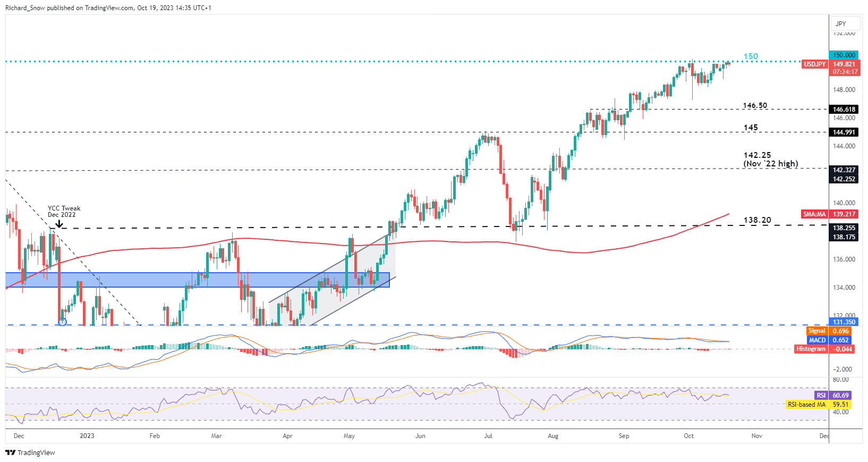Click the cyan 150 level annotation
Viewport: 868px width, 462px height.
[751, 56]
